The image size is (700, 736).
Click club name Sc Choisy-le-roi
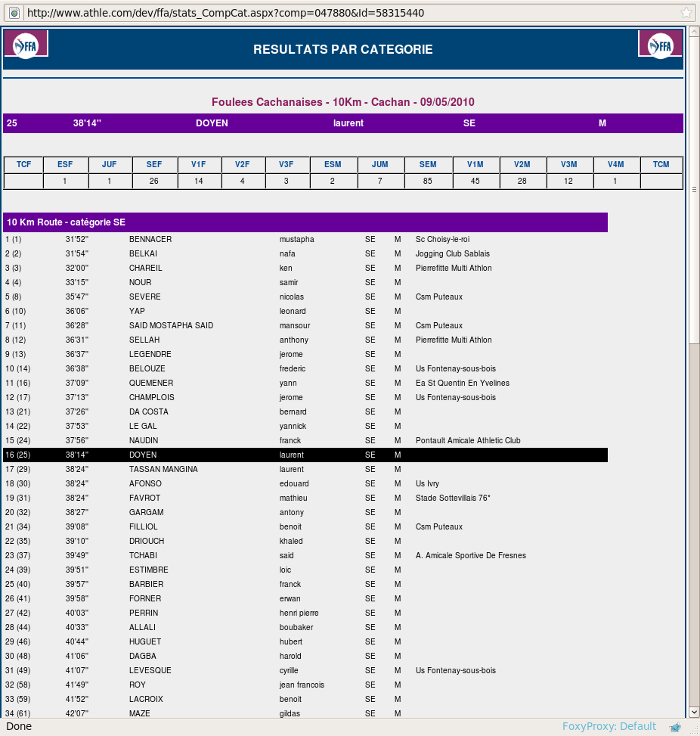442,239
